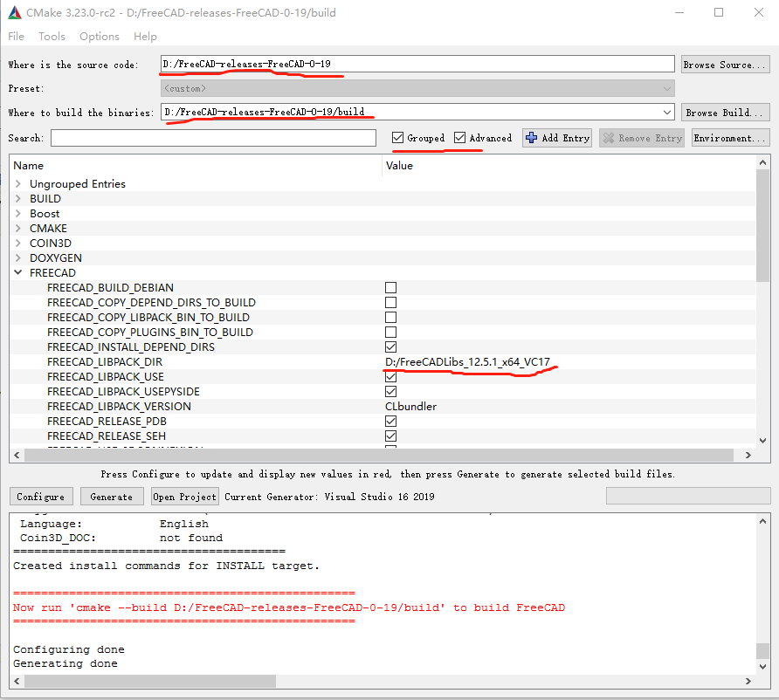Image resolution: width=779 pixels, height=700 pixels.
Task: Click the Open Project button
Action: 185,497
